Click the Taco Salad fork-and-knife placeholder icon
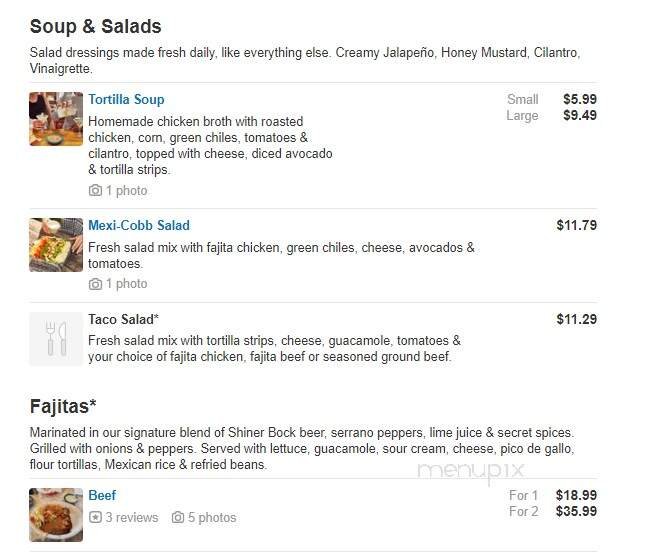The image size is (650, 553). [56, 339]
